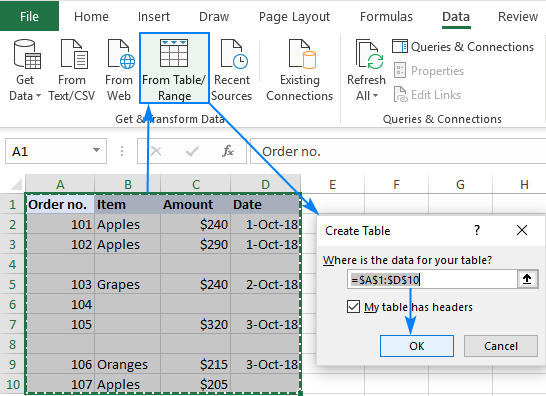The width and height of the screenshot is (546, 396).
Task: Toggle My table has headers checkbox
Action: coord(353,307)
